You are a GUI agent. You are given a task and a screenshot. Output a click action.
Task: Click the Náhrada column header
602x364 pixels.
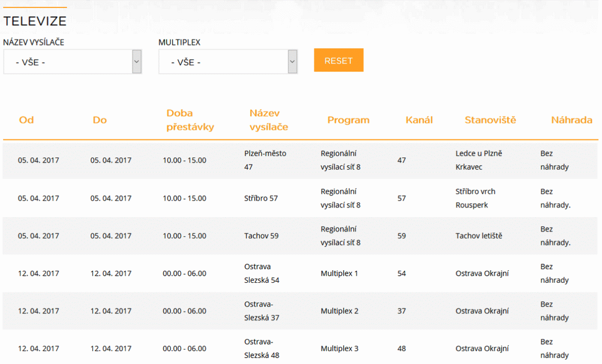click(x=572, y=120)
